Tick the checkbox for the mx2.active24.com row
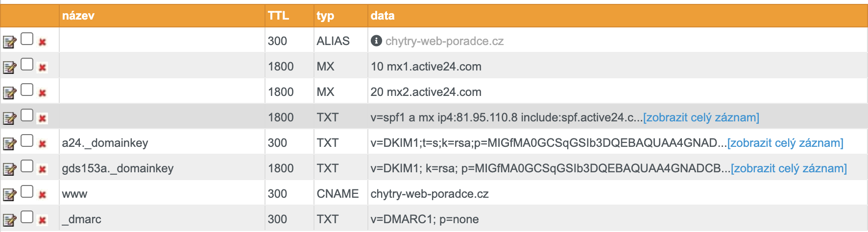 click(27, 90)
